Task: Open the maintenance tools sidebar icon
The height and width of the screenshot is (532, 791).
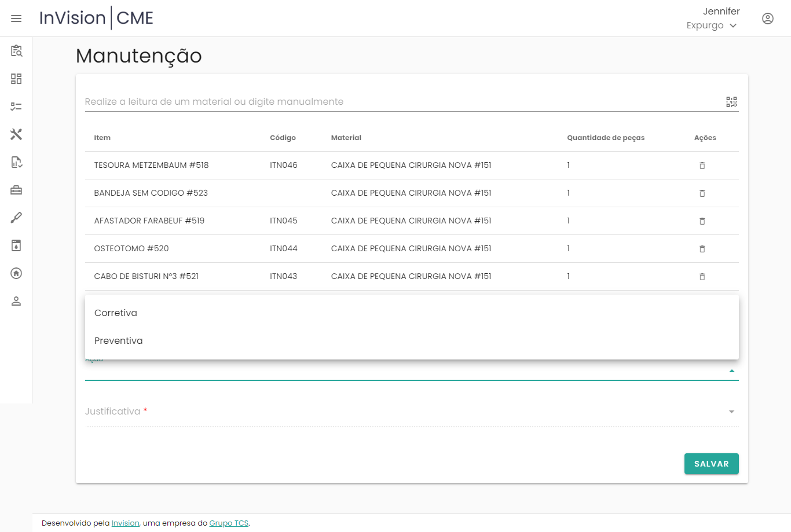Action: 16,134
